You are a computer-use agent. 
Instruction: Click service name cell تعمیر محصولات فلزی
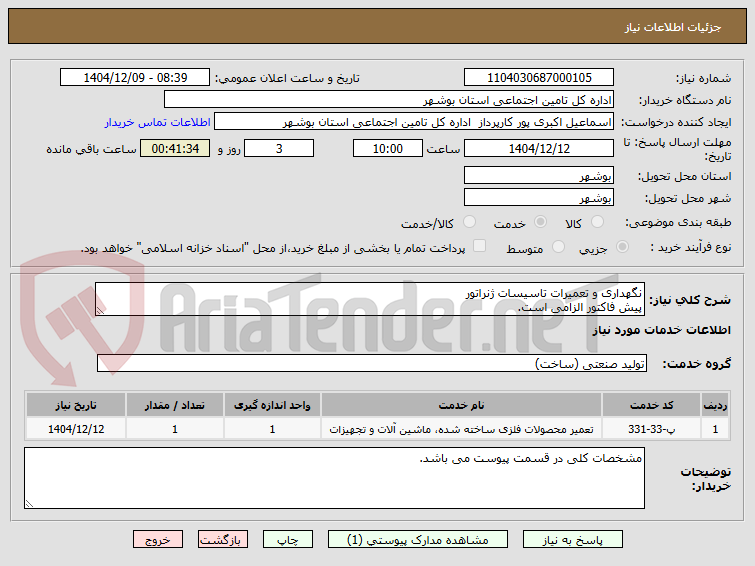point(461,429)
